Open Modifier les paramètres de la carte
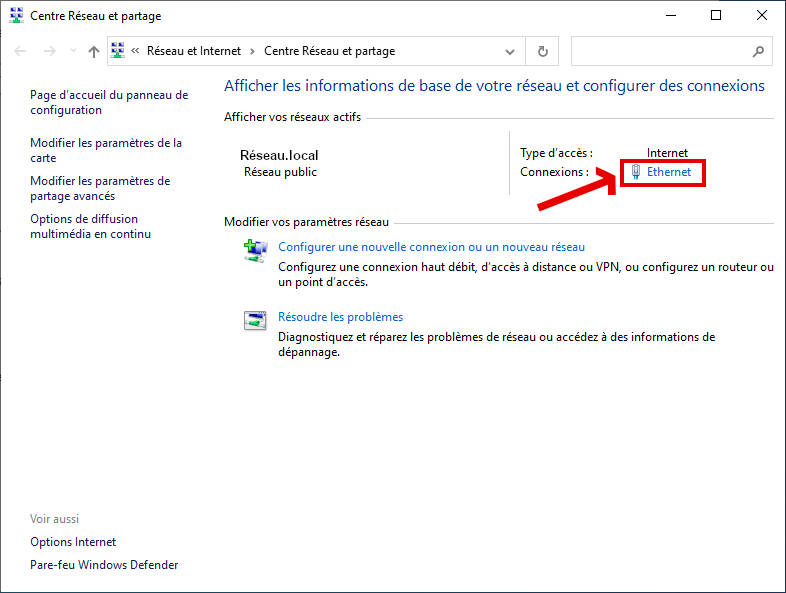The height and width of the screenshot is (593, 786). tap(105, 150)
